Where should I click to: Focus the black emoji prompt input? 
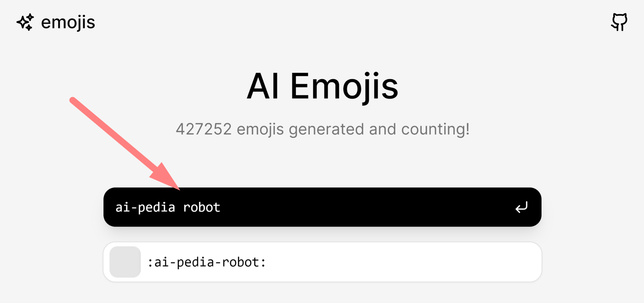pos(346,207)
